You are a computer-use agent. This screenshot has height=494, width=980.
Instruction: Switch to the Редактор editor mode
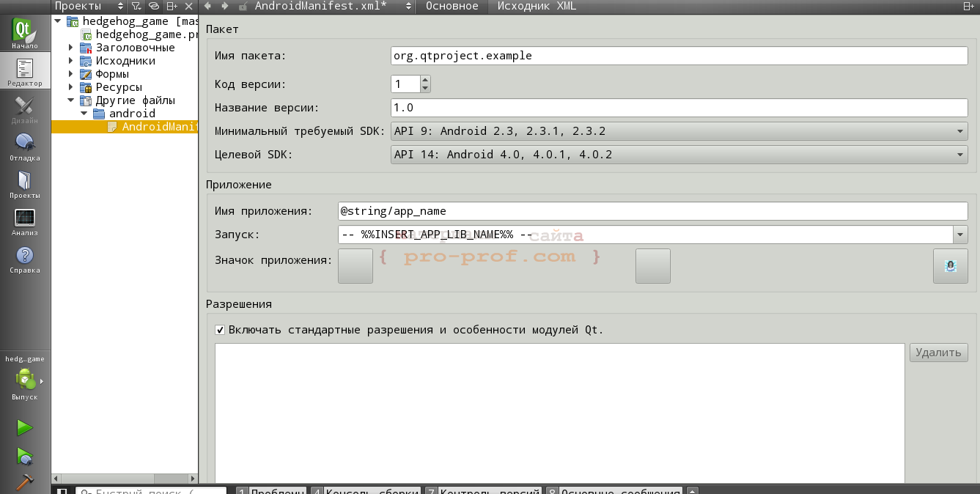coord(25,72)
